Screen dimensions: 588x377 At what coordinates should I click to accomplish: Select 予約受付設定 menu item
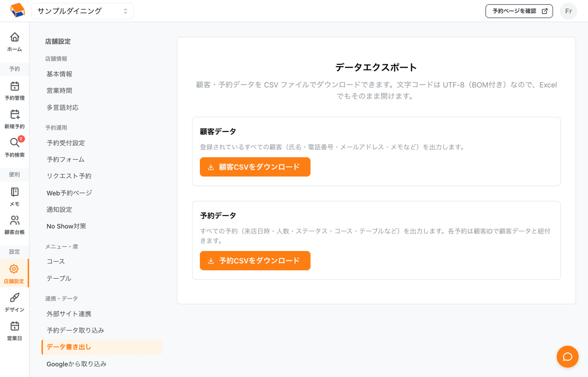(66, 143)
